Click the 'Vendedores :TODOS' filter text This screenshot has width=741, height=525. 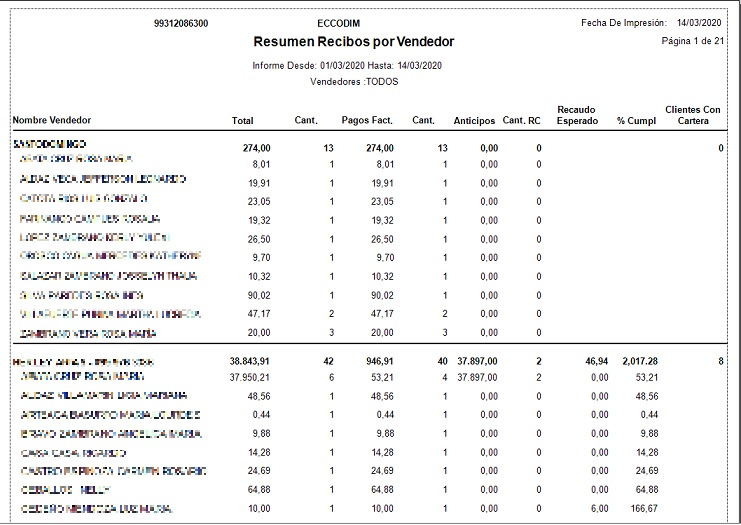(354, 81)
